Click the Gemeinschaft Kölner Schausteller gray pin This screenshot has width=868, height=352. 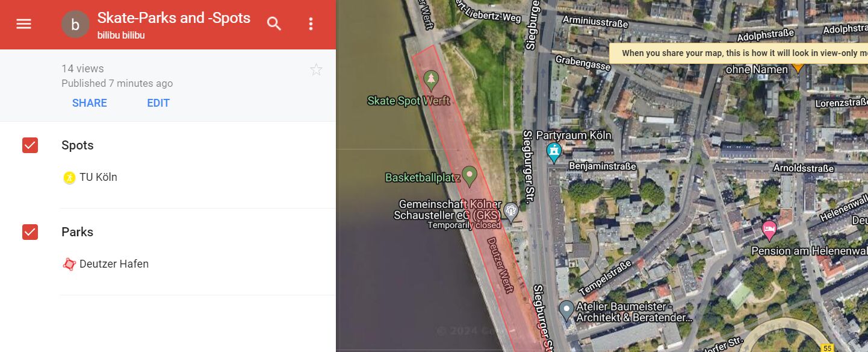click(x=510, y=212)
